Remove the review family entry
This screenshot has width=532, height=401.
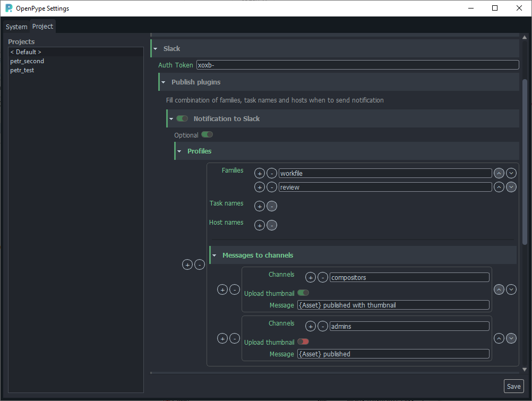[272, 187]
